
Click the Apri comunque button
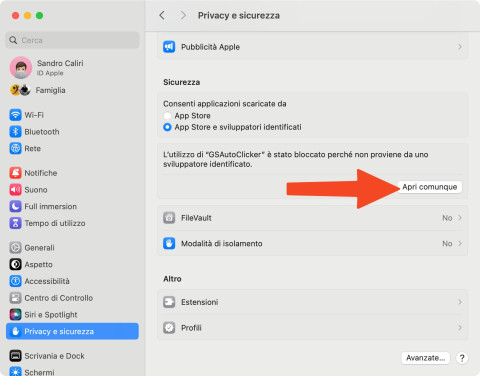pyautogui.click(x=430, y=187)
